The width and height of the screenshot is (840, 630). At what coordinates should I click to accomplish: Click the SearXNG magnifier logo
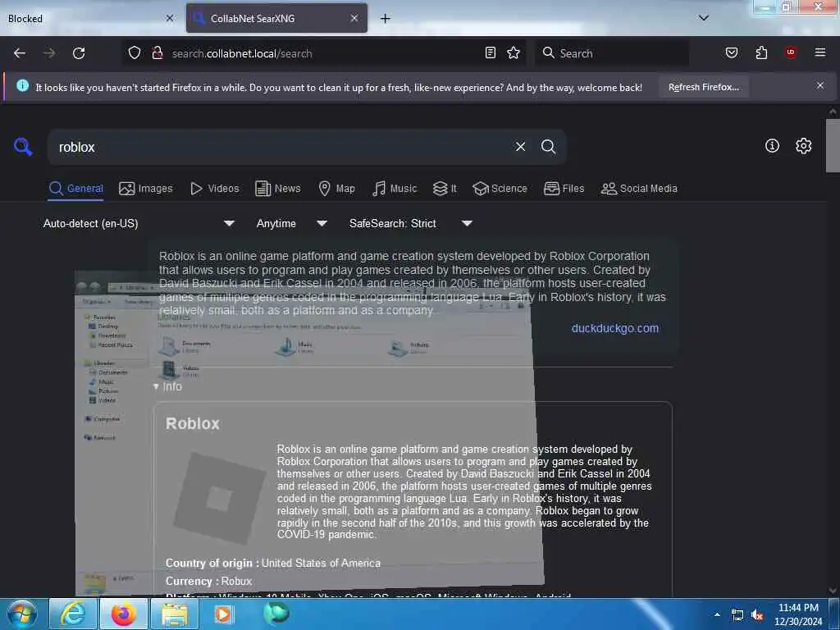tap(23, 146)
